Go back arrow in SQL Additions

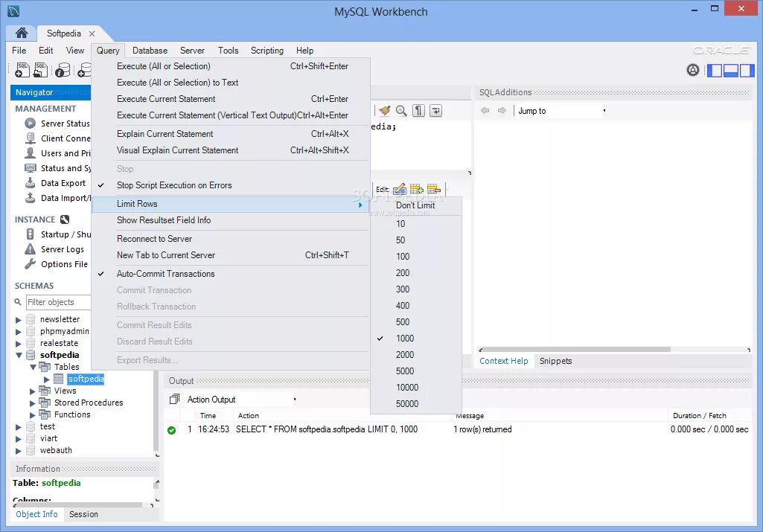point(485,111)
